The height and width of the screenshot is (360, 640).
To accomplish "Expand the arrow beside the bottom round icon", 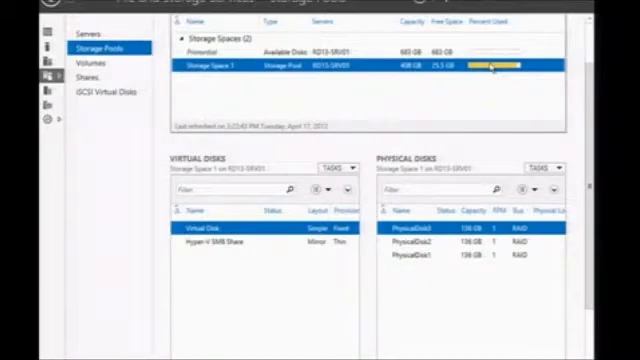I will pos(59,119).
